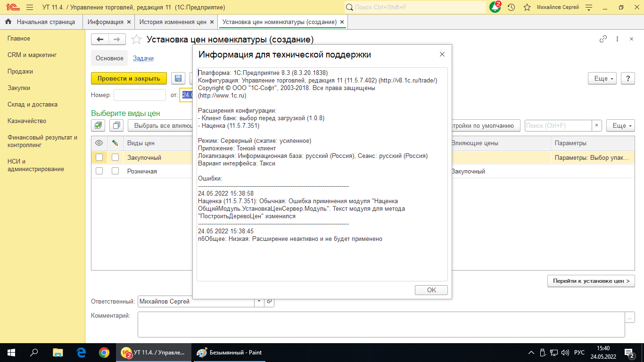Add document to favorites with star icon
The height and width of the screenshot is (362, 644).
click(136, 40)
